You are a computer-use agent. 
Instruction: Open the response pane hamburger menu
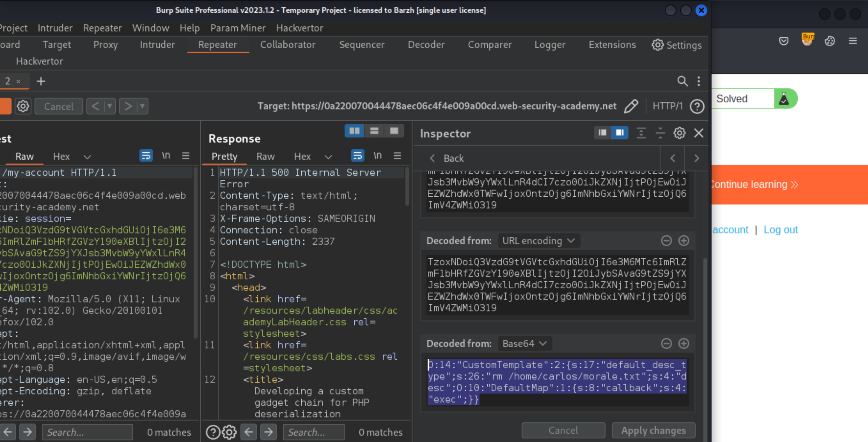point(397,155)
